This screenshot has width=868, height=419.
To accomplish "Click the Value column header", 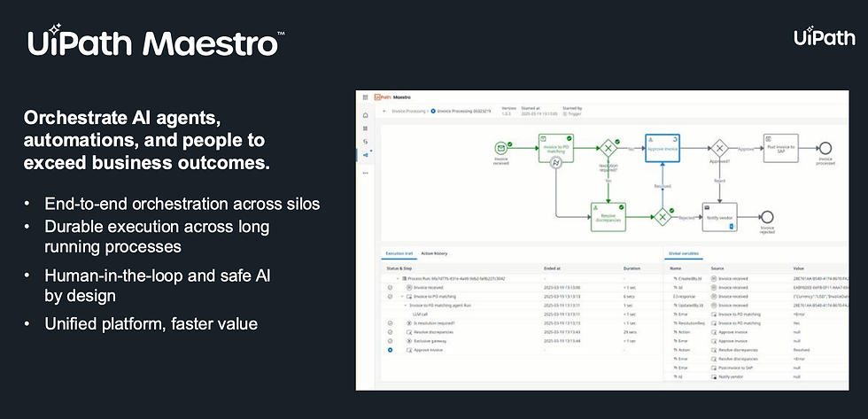I will click(798, 268).
